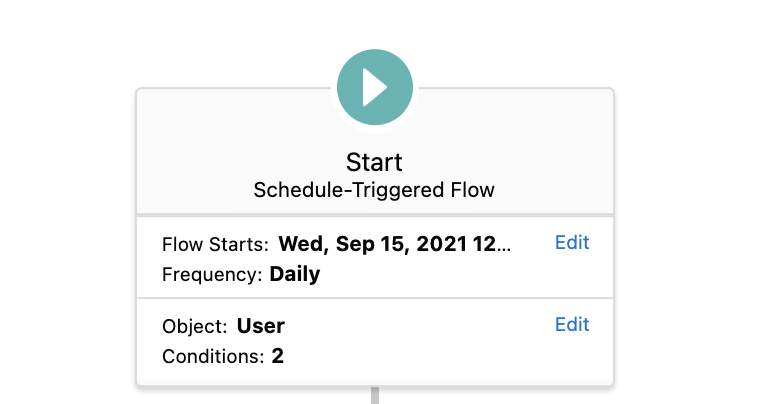758x404 pixels.
Task: Click divider between header and Flow Starts section
Action: tap(375, 215)
